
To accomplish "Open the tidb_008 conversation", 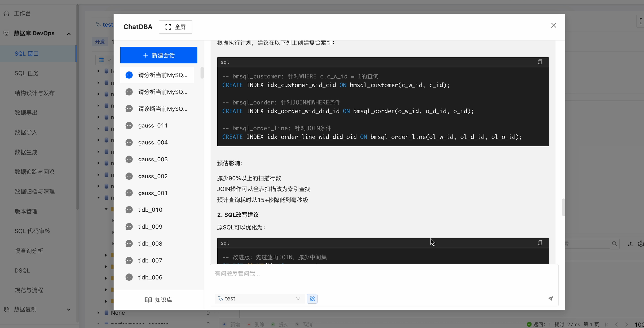I will (157, 243).
